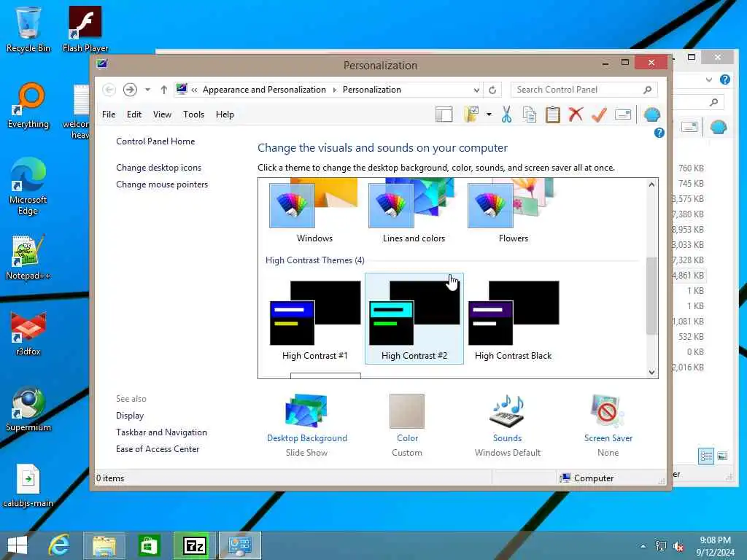Click the red X Delete toolbar icon
Screen dimensions: 747x560
coord(576,114)
